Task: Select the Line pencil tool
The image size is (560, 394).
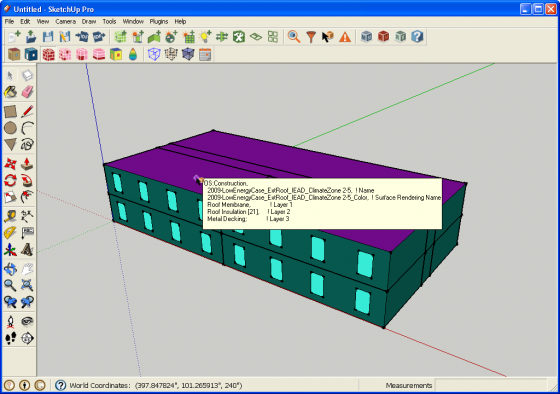Action: 27,111
